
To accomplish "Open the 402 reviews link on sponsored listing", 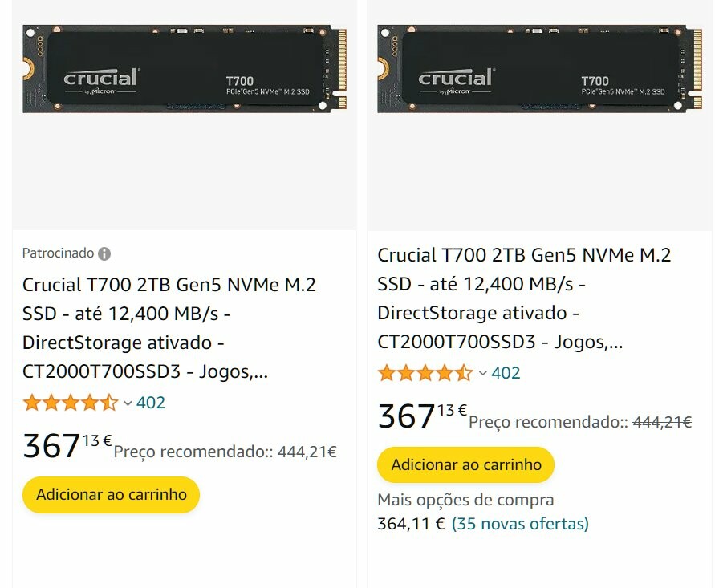I will pos(151,403).
